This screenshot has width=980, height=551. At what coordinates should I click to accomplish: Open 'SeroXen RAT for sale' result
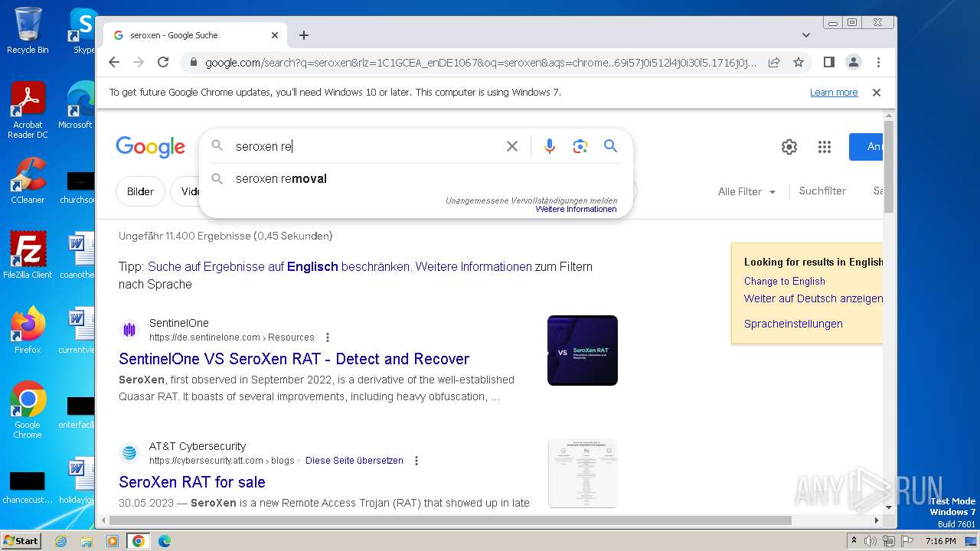(x=192, y=482)
